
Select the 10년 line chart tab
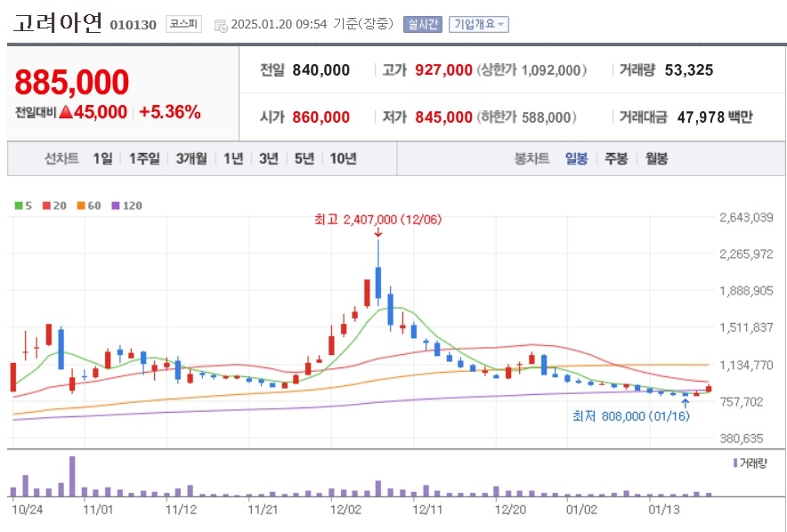coord(344,159)
